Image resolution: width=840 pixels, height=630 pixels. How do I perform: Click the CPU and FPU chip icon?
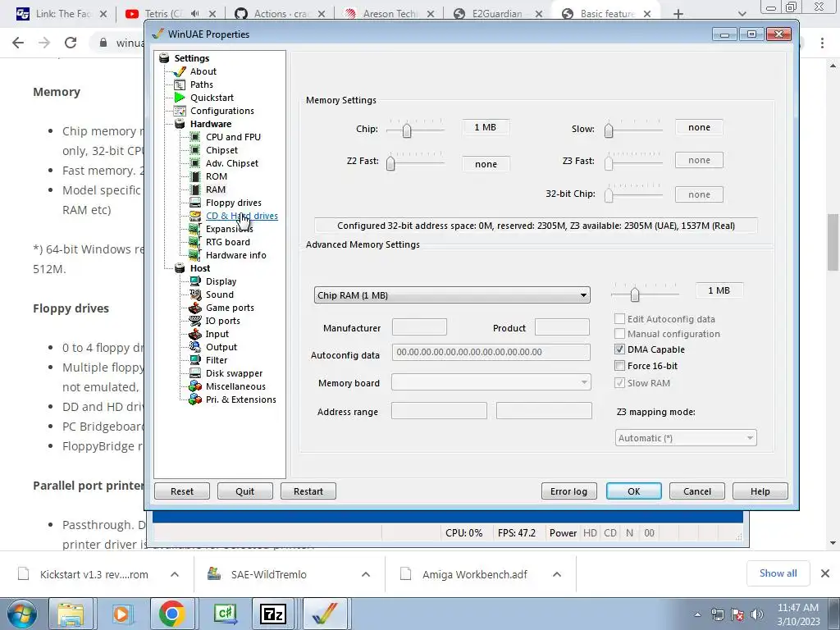(195, 137)
